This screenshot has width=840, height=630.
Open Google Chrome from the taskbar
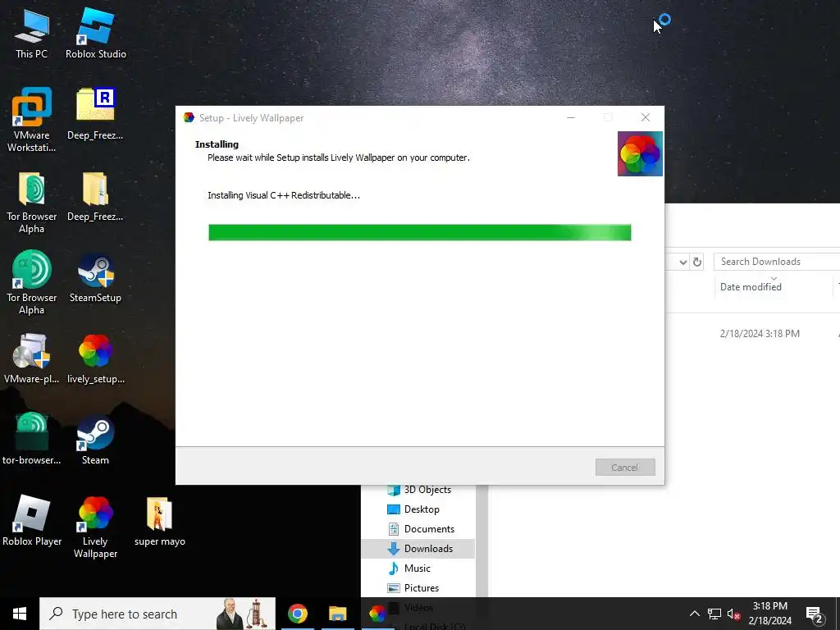(x=297, y=614)
